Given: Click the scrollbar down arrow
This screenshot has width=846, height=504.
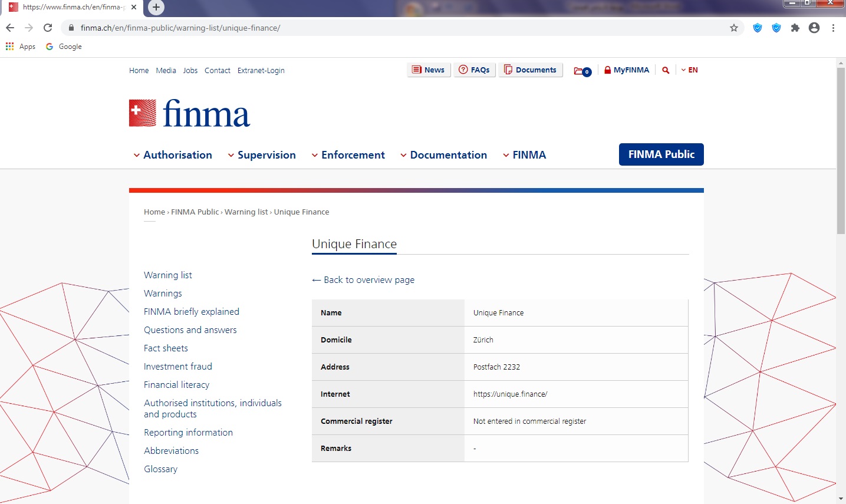Looking at the screenshot, I should (841, 499).
